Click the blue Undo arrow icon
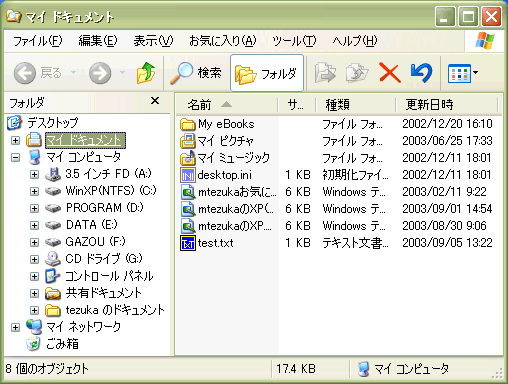Viewport: 508px width, 384px height. 421,73
